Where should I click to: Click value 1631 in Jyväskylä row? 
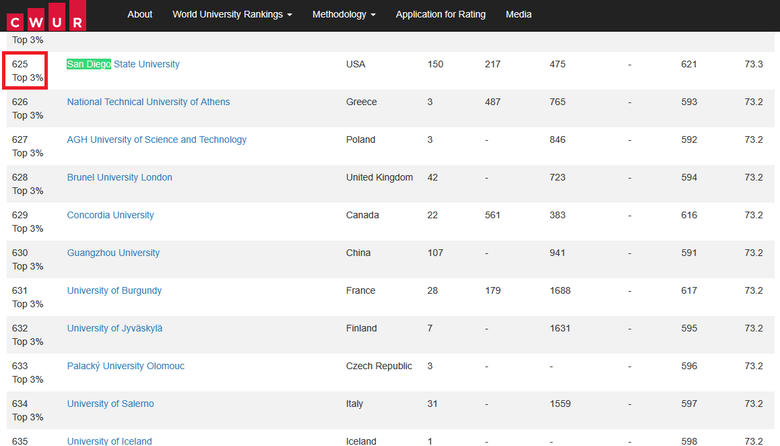pyautogui.click(x=560, y=328)
